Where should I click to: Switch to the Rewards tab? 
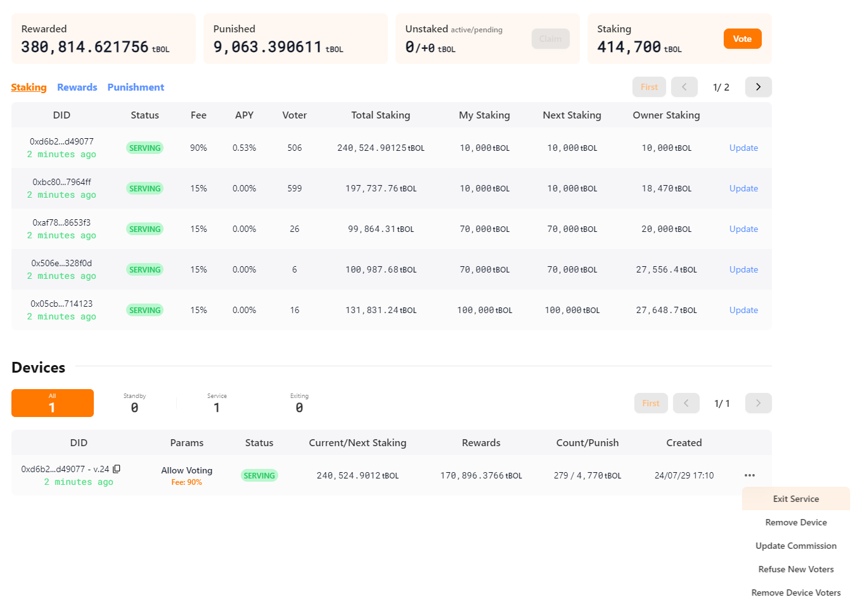(x=77, y=87)
